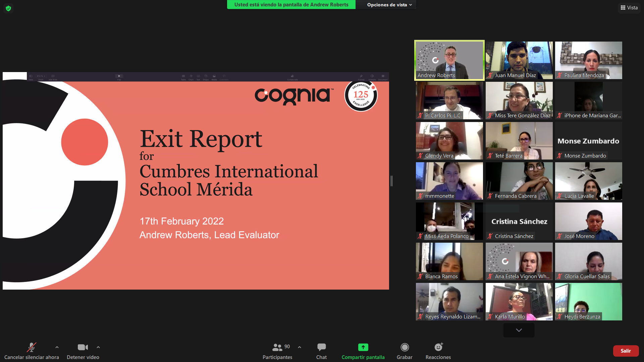Select Paulina Mendoza video thumbnail
The height and width of the screenshot is (362, 644).
tap(589, 60)
